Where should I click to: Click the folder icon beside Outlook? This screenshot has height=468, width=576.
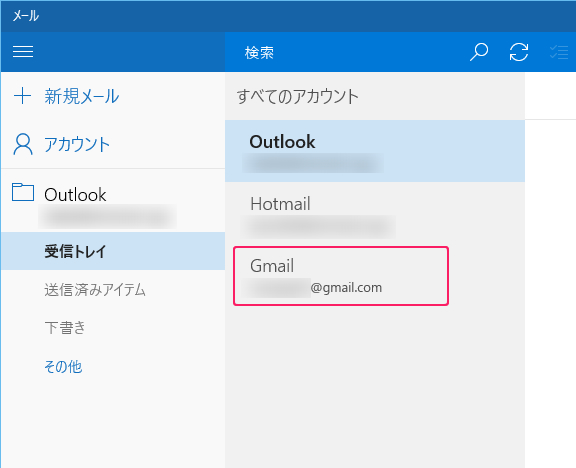pos(23,192)
